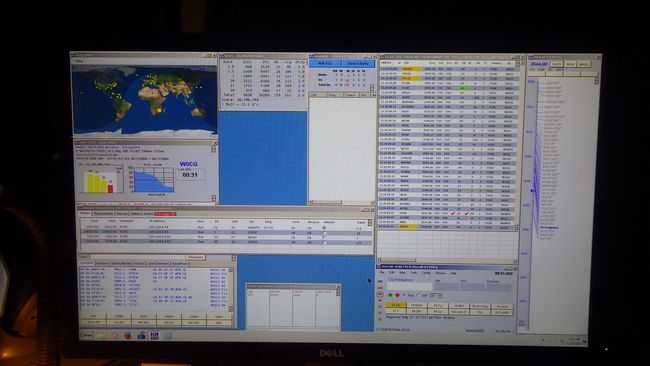
Task: Open Firefox from the taskbar
Action: tap(127, 335)
